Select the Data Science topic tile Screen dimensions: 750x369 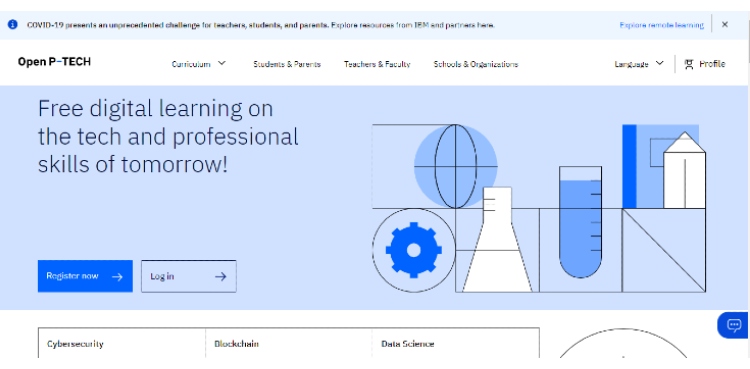pyautogui.click(x=455, y=343)
